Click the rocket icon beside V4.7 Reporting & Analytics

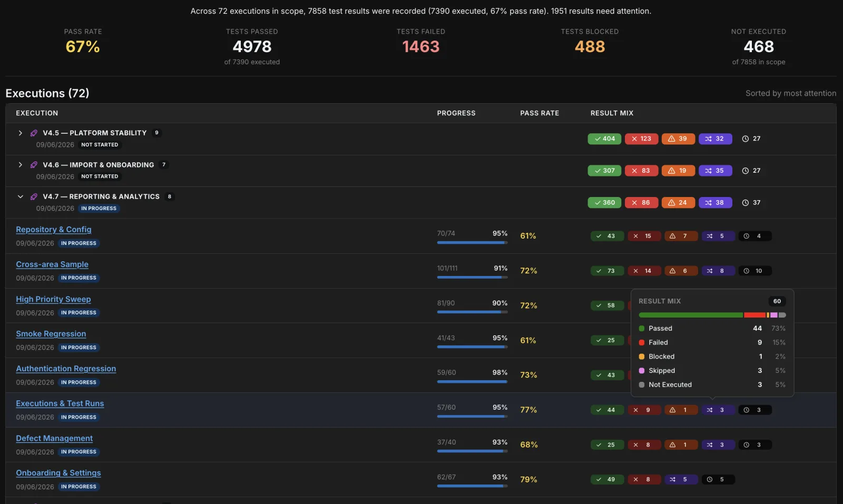(34, 196)
